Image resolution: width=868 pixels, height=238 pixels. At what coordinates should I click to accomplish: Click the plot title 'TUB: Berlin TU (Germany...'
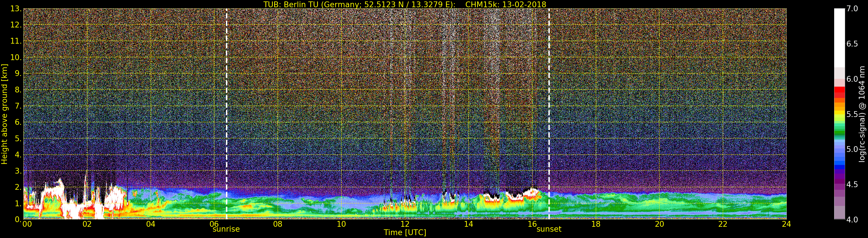405,4
